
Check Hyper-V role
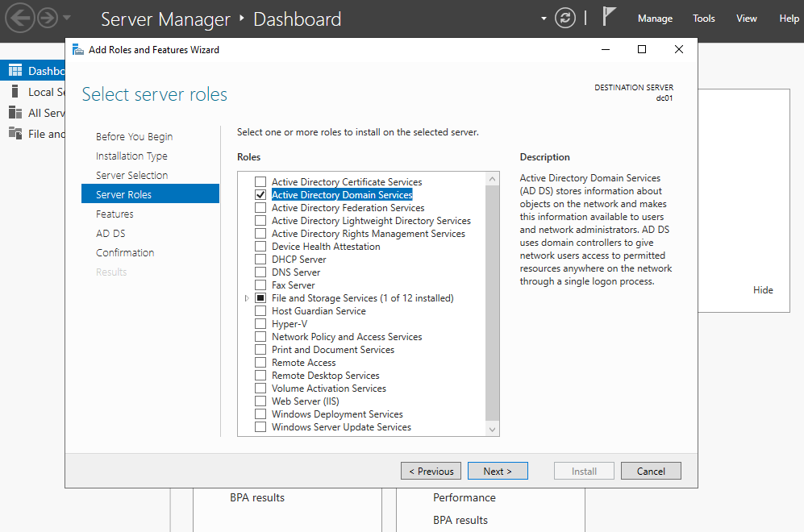(260, 324)
